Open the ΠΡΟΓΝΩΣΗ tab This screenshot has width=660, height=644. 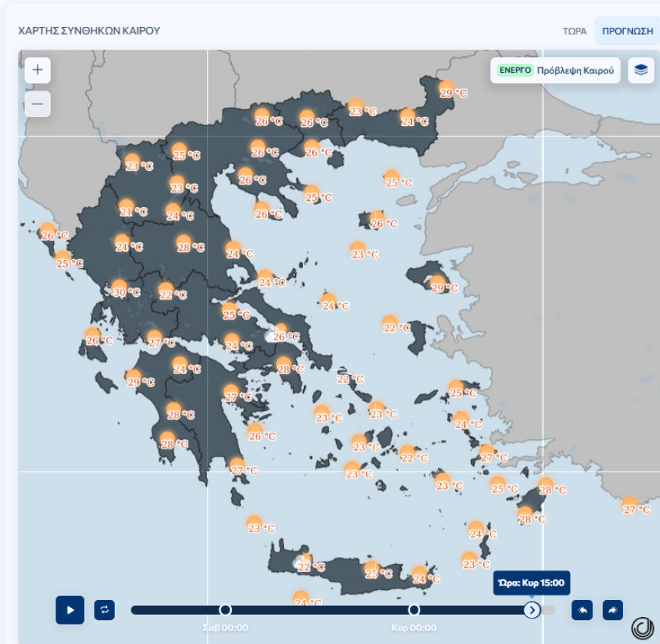[626, 31]
